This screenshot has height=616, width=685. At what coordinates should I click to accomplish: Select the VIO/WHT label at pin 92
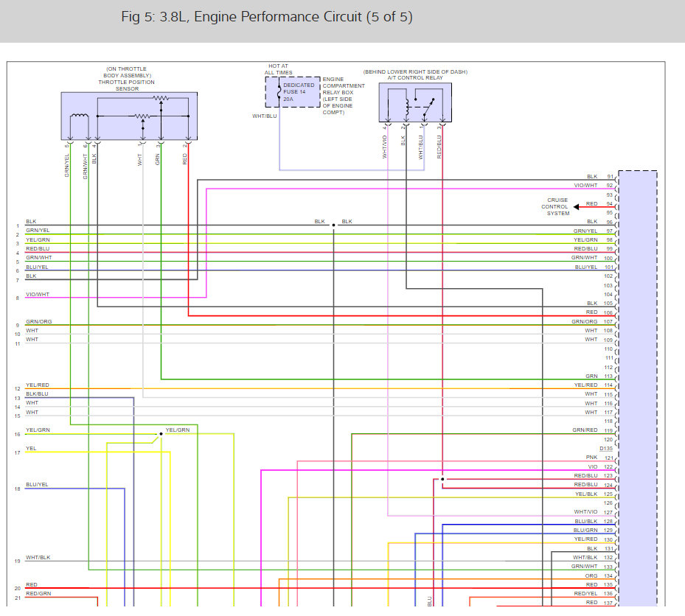(585, 186)
